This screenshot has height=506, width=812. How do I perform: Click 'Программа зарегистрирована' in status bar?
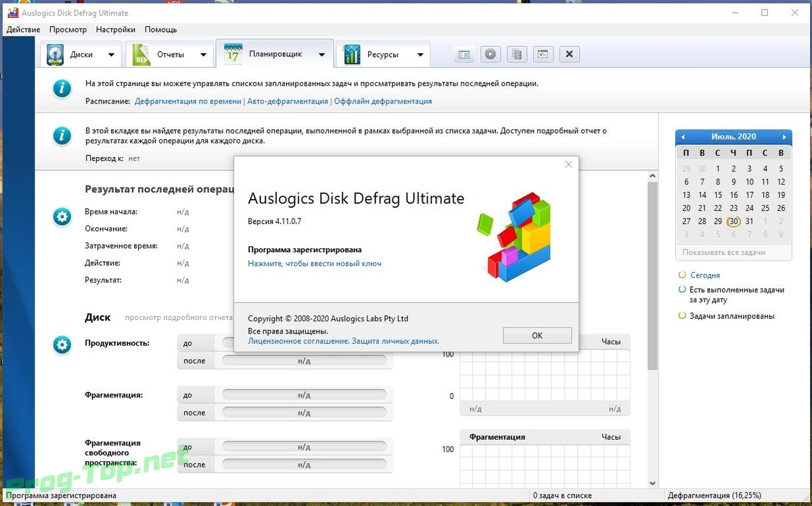coord(62,496)
